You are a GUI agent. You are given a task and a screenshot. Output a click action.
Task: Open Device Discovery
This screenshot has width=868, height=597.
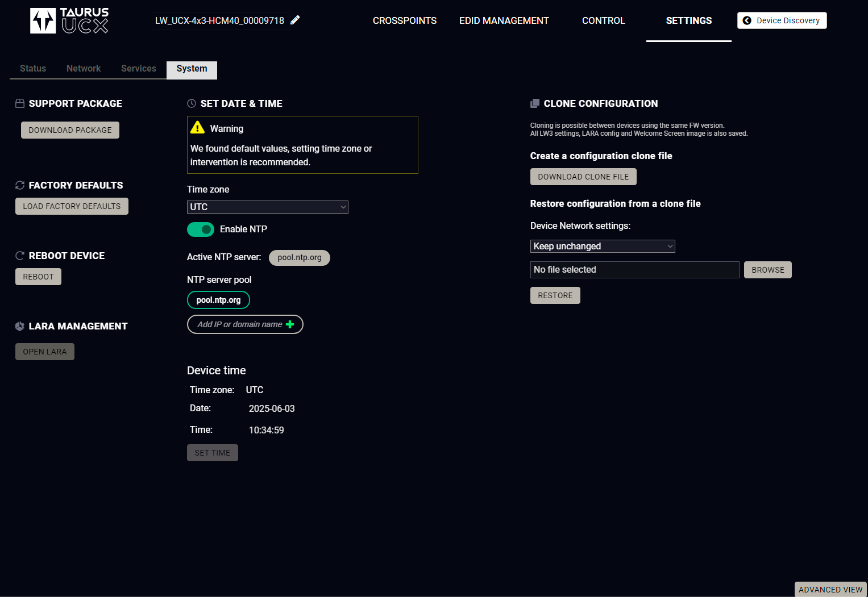click(x=782, y=20)
